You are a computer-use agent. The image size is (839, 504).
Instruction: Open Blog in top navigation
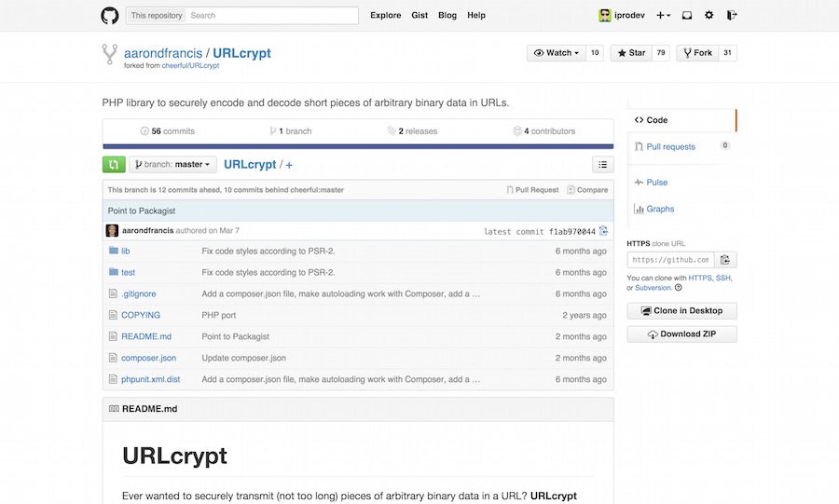[447, 16]
